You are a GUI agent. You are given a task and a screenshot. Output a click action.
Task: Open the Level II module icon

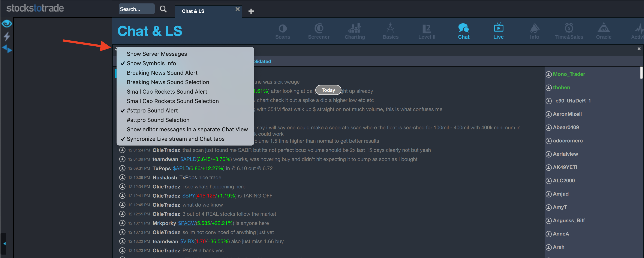(x=427, y=31)
